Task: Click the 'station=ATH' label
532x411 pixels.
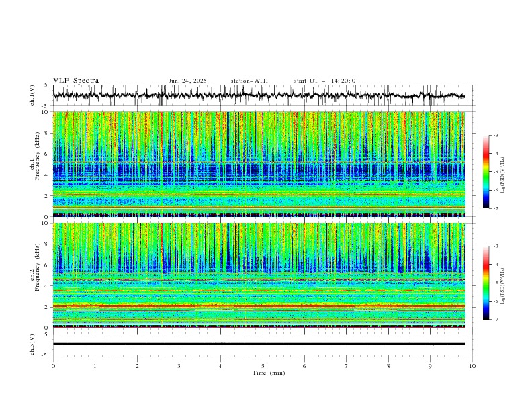Action: point(249,81)
